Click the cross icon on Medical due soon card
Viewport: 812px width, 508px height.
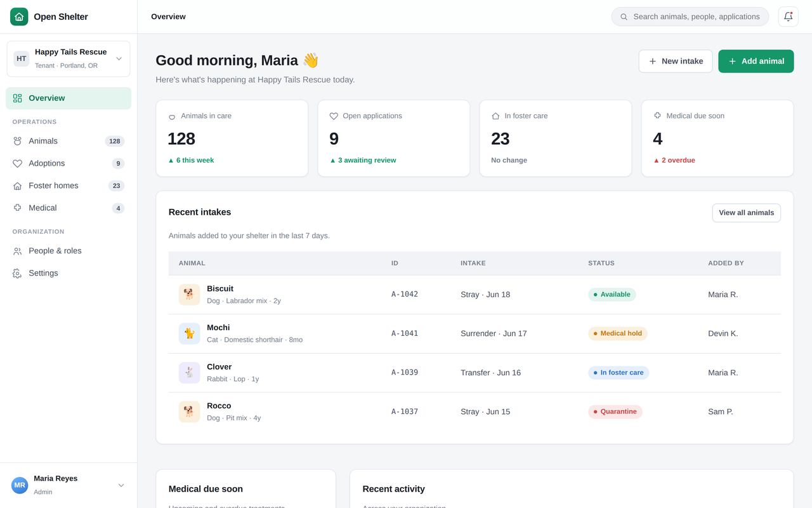(x=657, y=116)
